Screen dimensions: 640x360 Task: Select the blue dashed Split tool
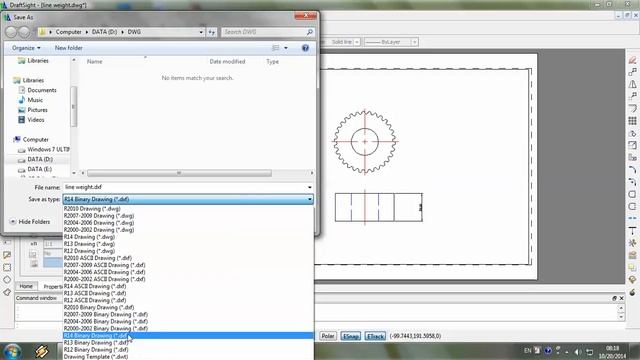click(632, 218)
